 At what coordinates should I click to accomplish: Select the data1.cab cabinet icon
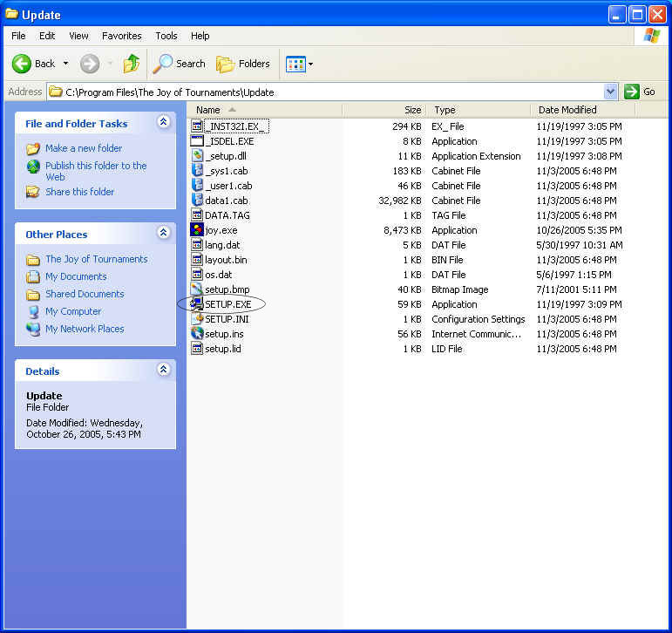(x=197, y=201)
